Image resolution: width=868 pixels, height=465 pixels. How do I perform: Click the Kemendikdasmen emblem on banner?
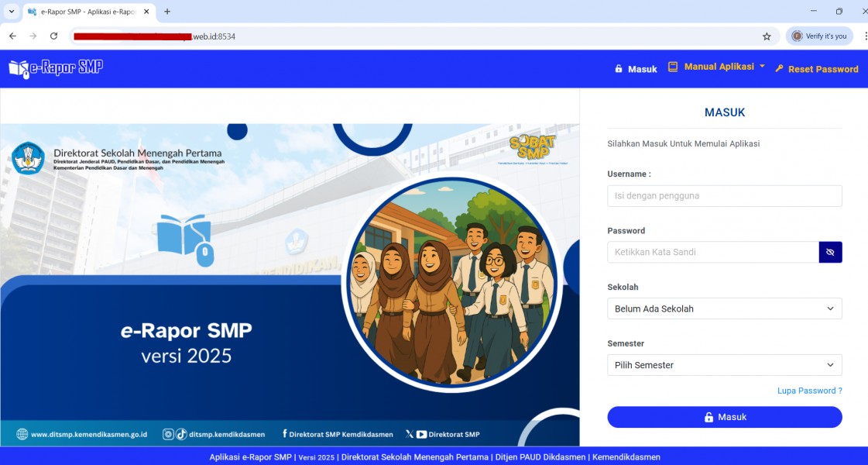coord(28,159)
